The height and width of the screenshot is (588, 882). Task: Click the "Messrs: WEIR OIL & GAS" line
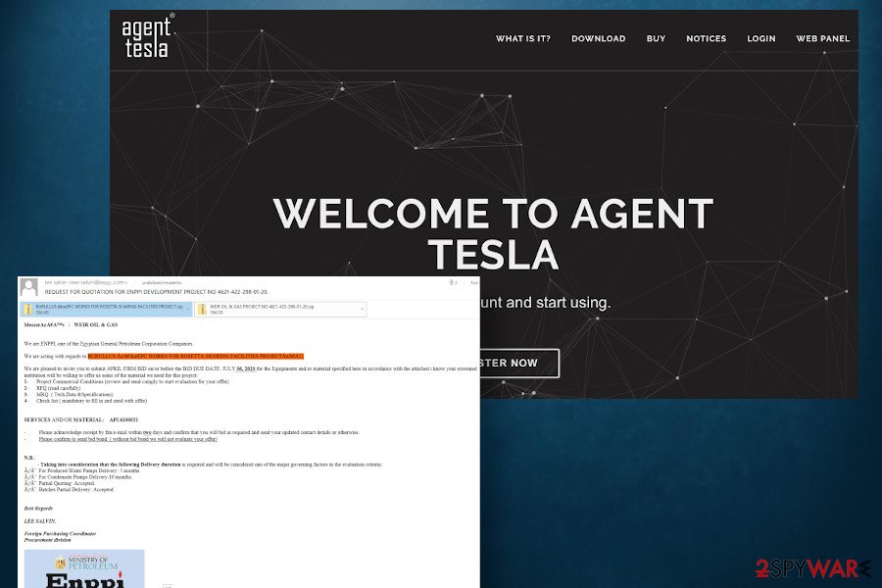tap(71, 324)
